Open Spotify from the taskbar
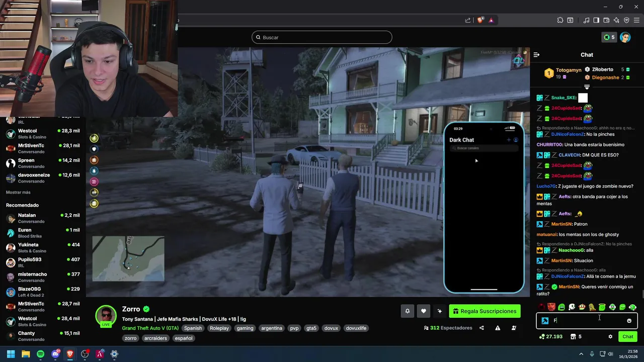 [x=41, y=354]
